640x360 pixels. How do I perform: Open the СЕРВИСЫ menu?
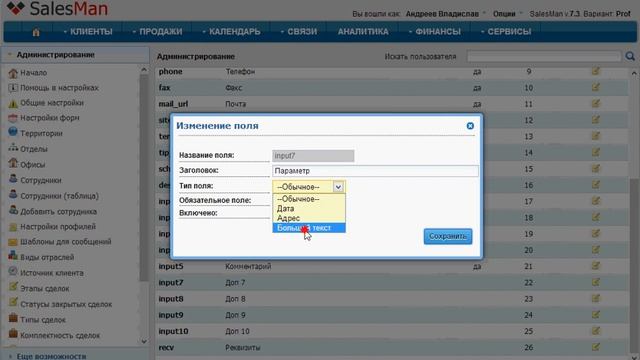coord(506,32)
